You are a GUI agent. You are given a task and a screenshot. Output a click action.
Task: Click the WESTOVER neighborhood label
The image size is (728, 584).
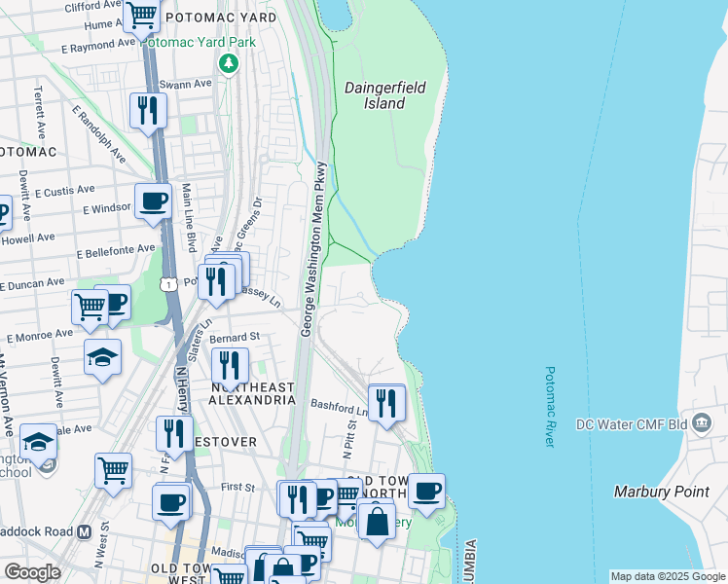click(x=226, y=442)
